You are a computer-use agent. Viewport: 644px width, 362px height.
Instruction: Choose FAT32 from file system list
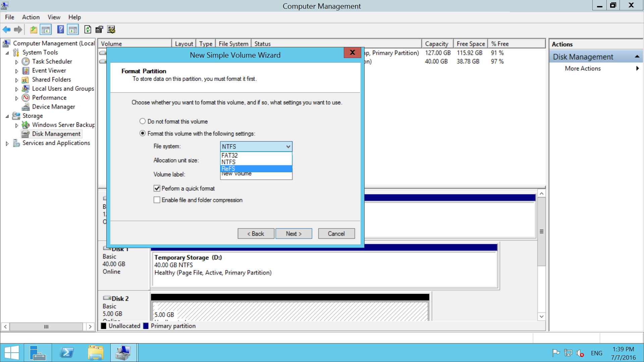[x=256, y=156]
